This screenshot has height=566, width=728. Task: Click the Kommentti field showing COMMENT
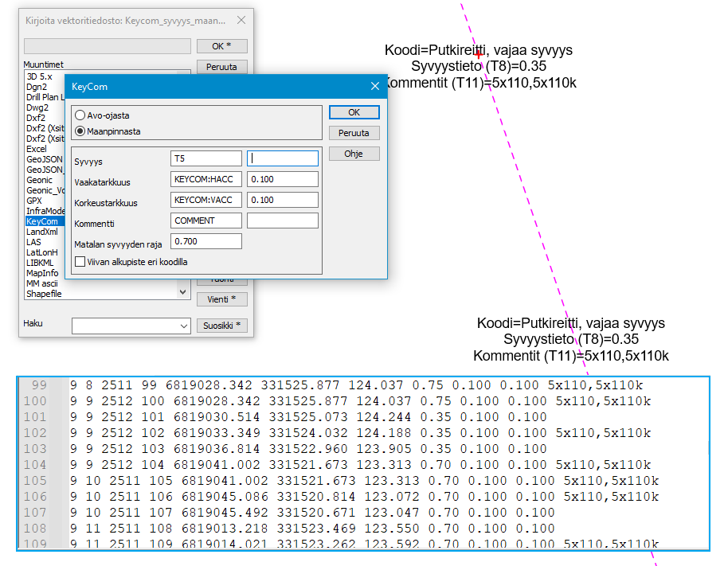coord(205,221)
